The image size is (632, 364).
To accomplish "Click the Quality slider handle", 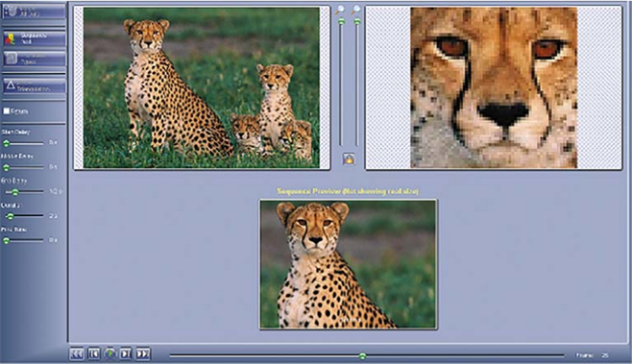I will [10, 216].
